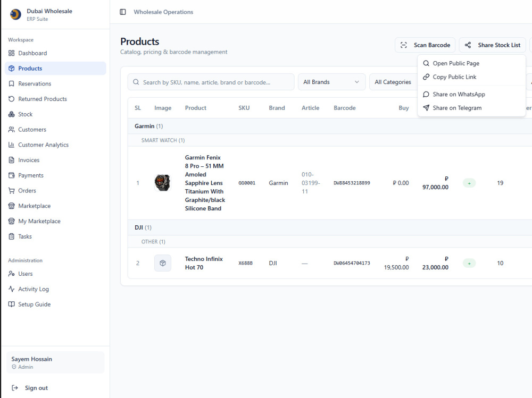
Task: Click the Users icon under Administration
Action: click(12, 274)
